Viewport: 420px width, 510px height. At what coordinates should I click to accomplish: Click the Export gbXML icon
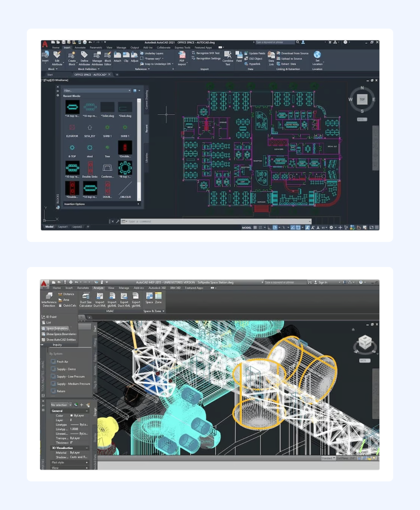(136, 296)
